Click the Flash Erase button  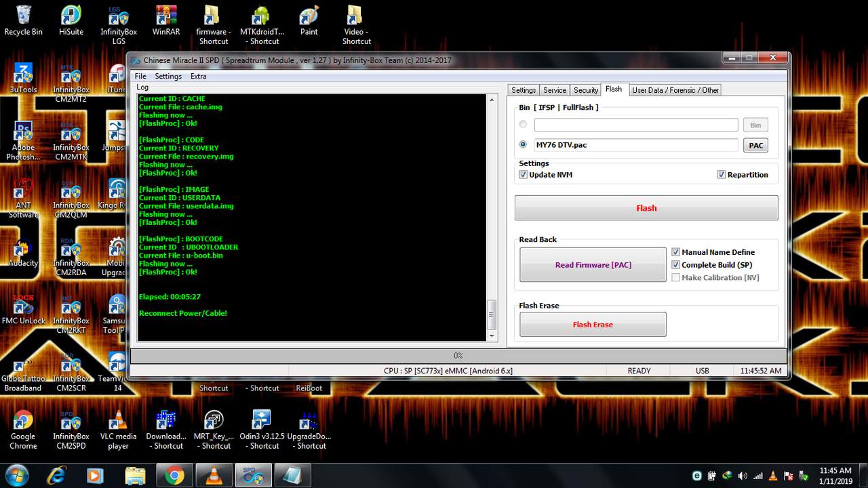593,324
